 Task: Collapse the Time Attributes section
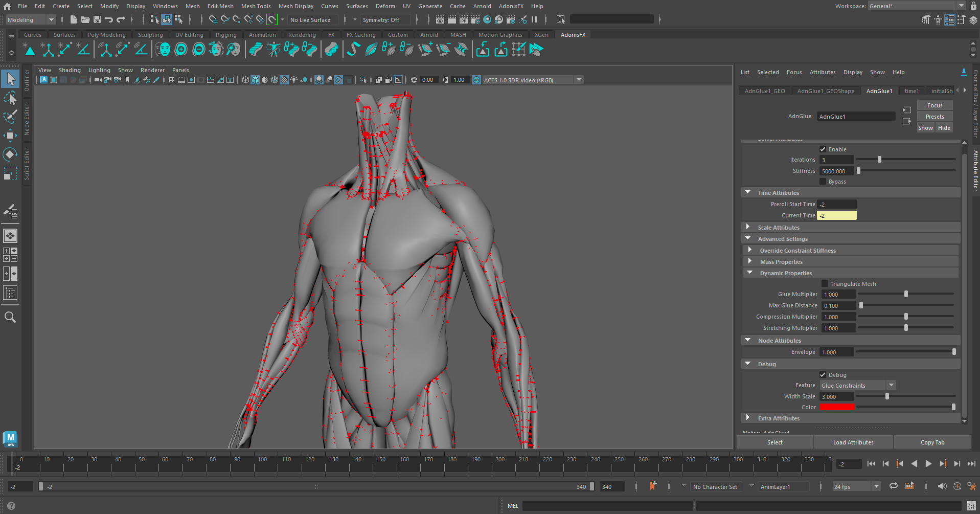(851, 193)
